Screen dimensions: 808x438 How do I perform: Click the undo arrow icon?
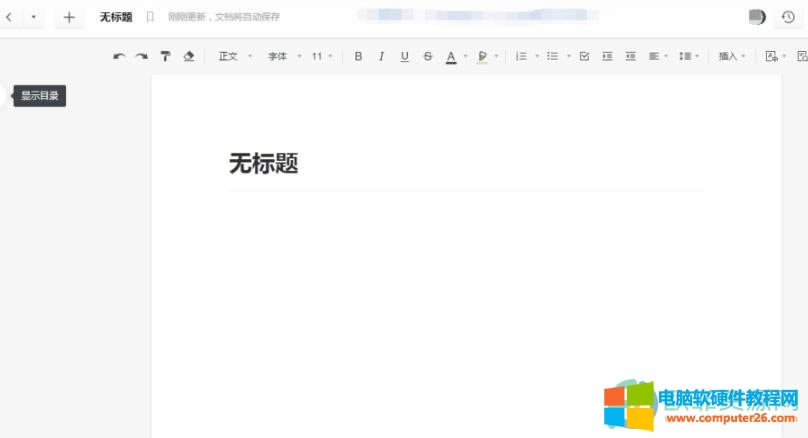[119, 57]
